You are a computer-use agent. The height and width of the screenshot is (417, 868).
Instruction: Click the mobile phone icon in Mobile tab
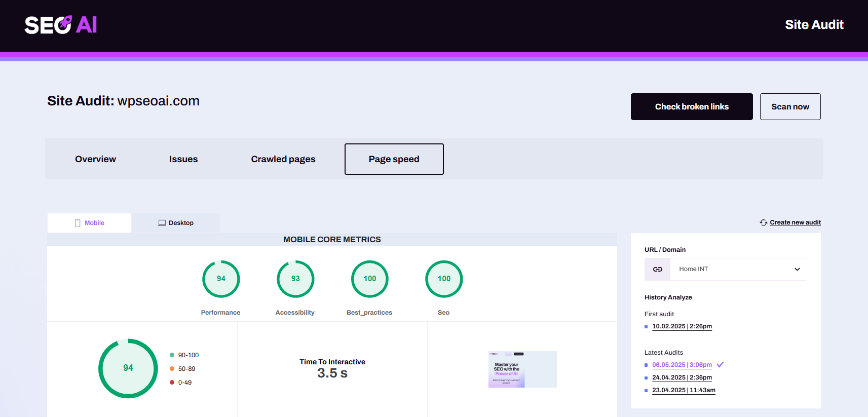coord(78,223)
